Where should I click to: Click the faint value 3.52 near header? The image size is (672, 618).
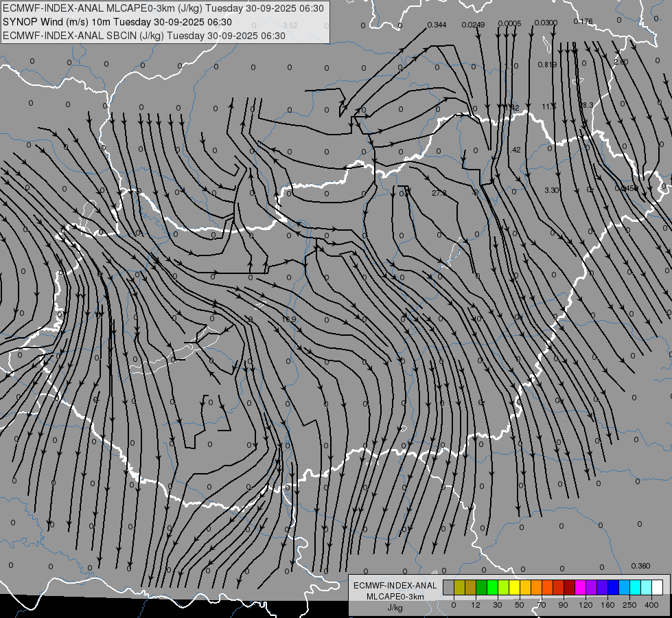coord(290,25)
